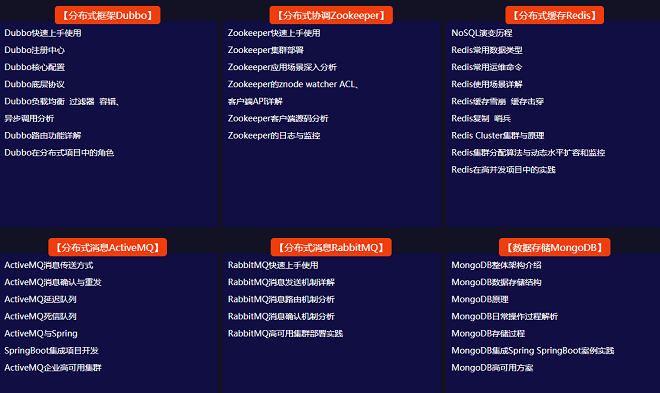Viewport: 660px width, 393px height.
Task: Select the Dubbo注册中心 item
Action: coord(35,50)
